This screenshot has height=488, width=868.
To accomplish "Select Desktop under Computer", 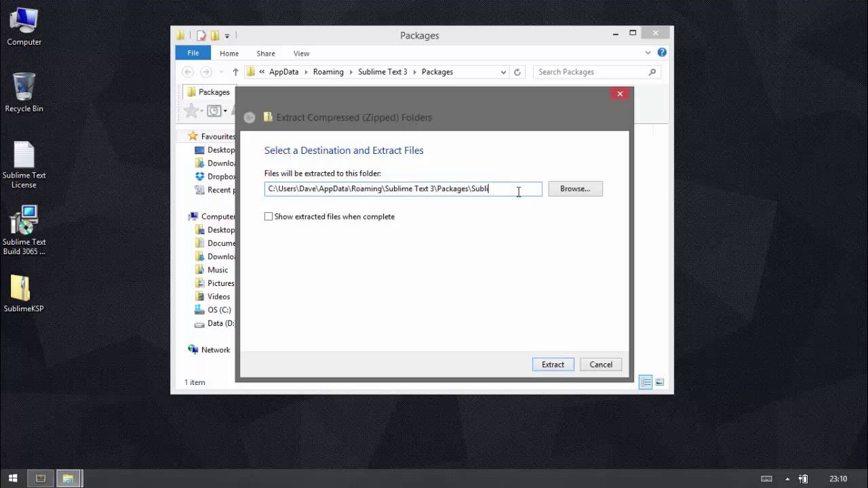I will 215,230.
